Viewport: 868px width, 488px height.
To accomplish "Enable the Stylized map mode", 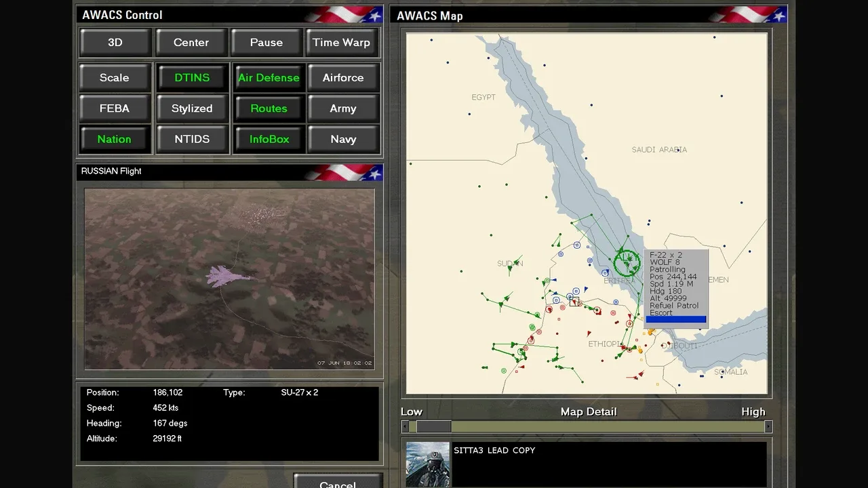I will pos(192,108).
